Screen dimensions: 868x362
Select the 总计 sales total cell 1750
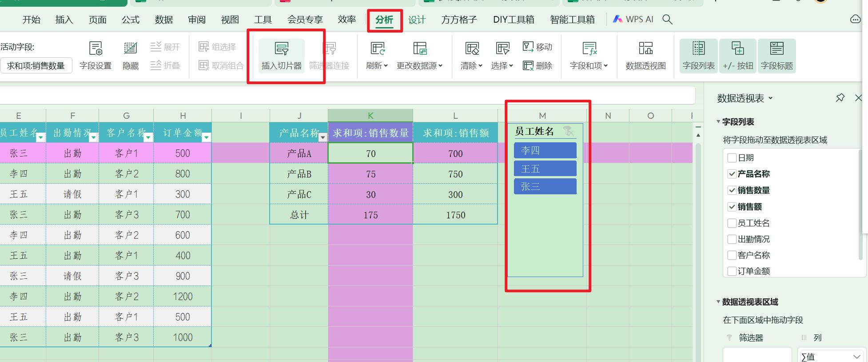point(455,215)
